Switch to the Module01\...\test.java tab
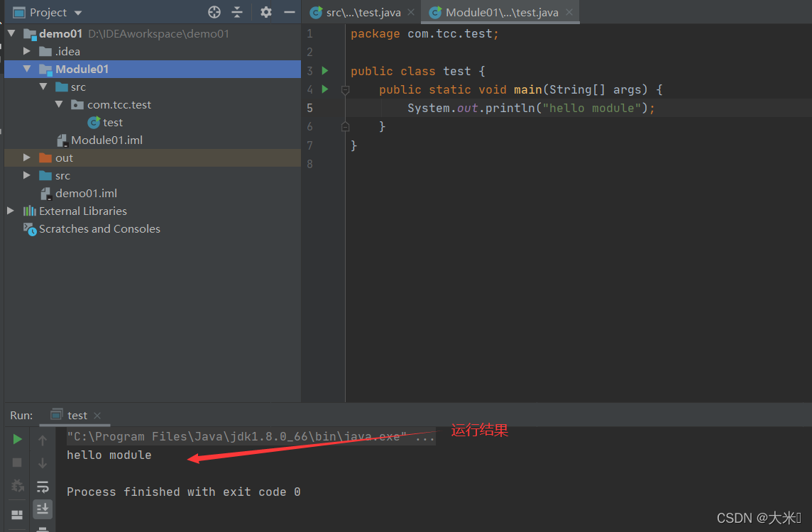812x532 pixels. pyautogui.click(x=501, y=13)
